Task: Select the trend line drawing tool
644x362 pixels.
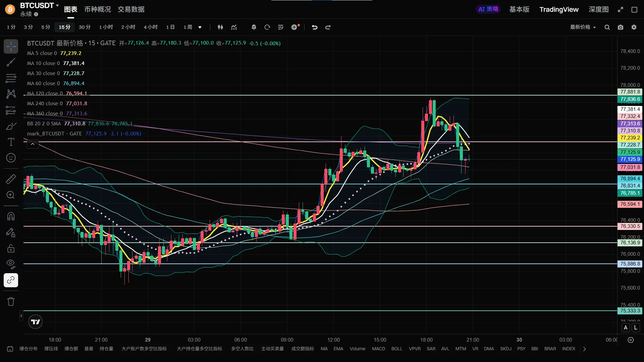Action: (11, 62)
